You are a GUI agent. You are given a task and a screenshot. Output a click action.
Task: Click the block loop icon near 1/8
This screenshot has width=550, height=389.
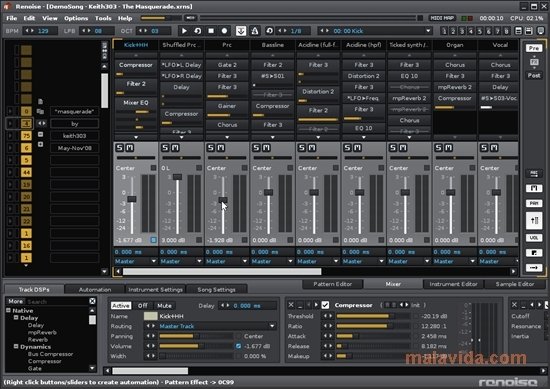tap(269, 31)
